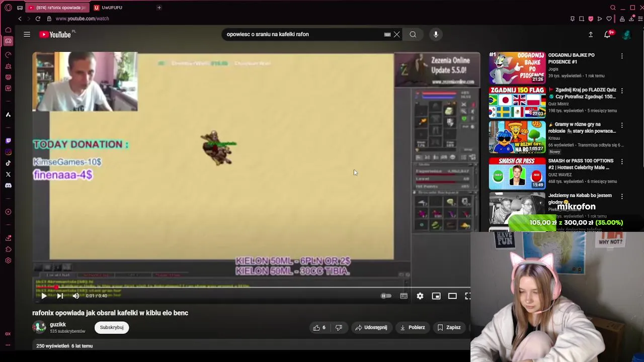The image size is (644, 362).
Task: Search in tabs with the top magnifier
Action: point(613,8)
